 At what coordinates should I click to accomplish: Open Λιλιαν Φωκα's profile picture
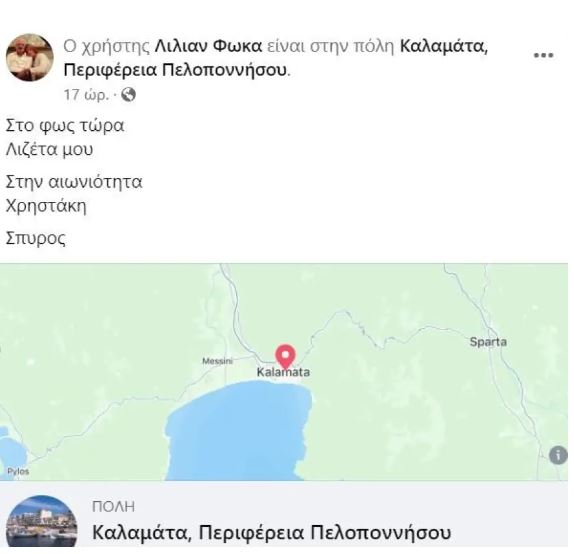(30, 57)
